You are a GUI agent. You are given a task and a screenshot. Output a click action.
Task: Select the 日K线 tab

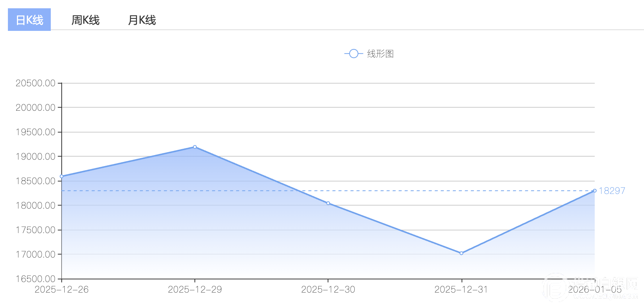[29, 20]
